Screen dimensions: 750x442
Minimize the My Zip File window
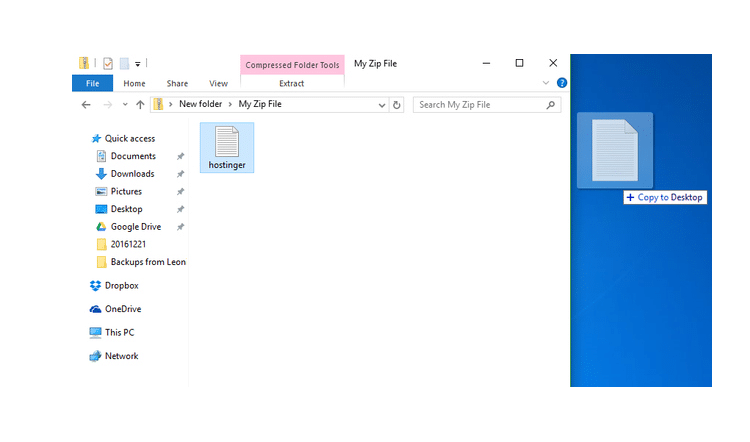[x=486, y=63]
